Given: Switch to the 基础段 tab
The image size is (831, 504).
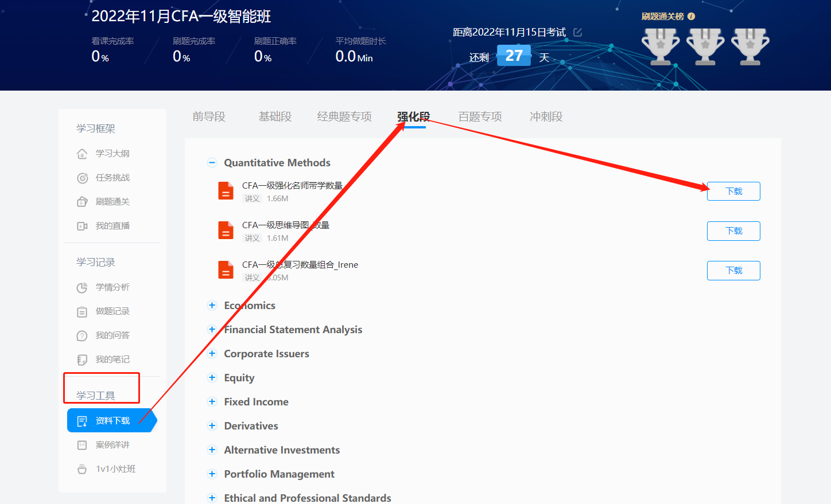Looking at the screenshot, I should (x=275, y=117).
